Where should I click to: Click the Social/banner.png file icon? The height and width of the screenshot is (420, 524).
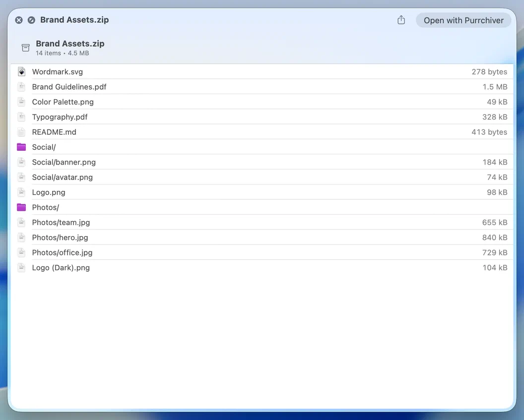click(x=21, y=162)
